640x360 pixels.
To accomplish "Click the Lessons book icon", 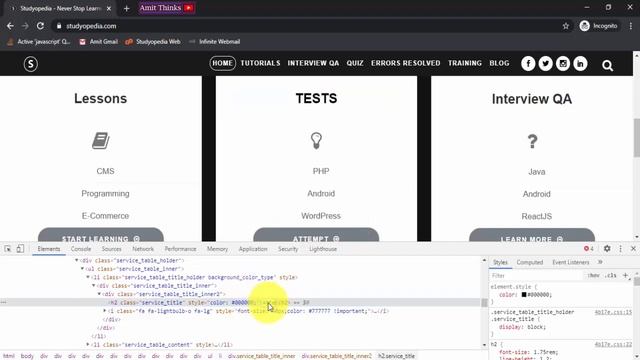I will [x=101, y=141].
